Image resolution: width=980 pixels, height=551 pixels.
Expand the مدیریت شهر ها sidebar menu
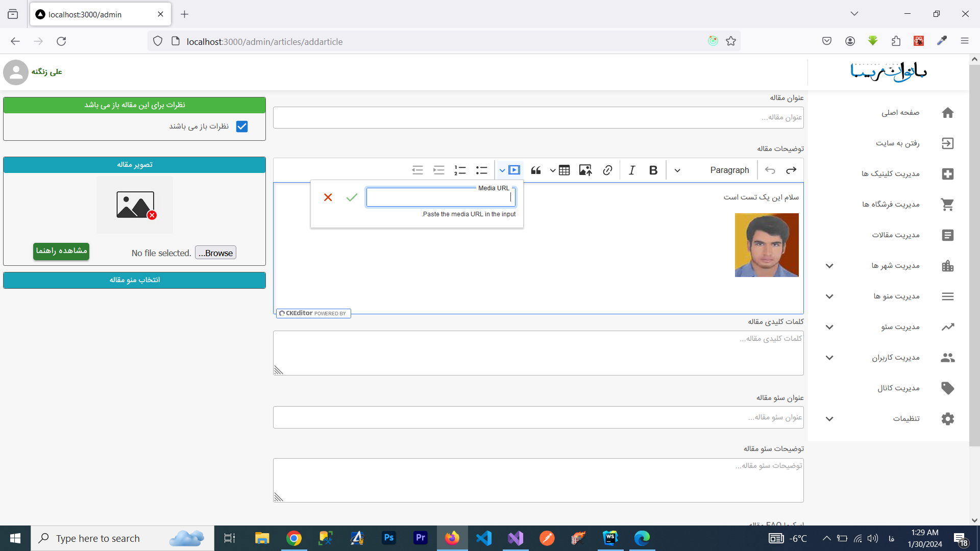[x=829, y=266]
